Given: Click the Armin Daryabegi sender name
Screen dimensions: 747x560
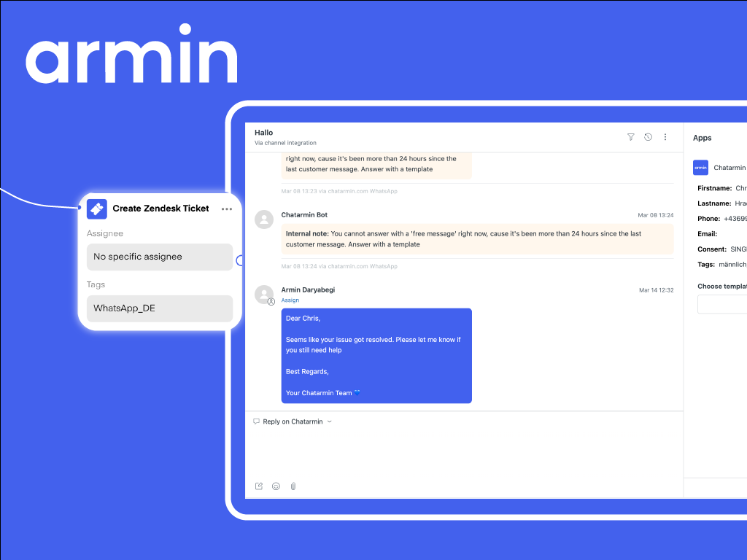Looking at the screenshot, I should (x=308, y=289).
